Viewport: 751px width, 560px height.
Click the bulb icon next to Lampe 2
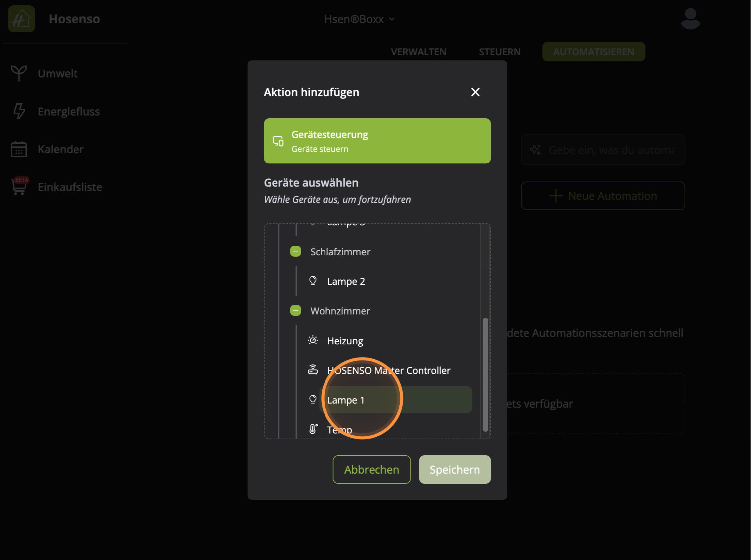[313, 281]
